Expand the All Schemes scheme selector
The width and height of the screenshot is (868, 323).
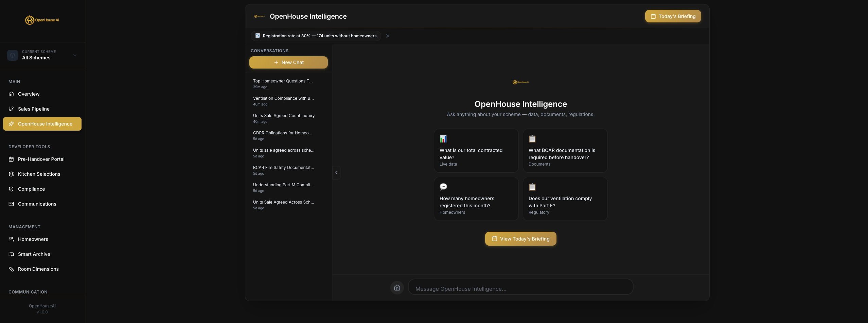click(x=42, y=55)
